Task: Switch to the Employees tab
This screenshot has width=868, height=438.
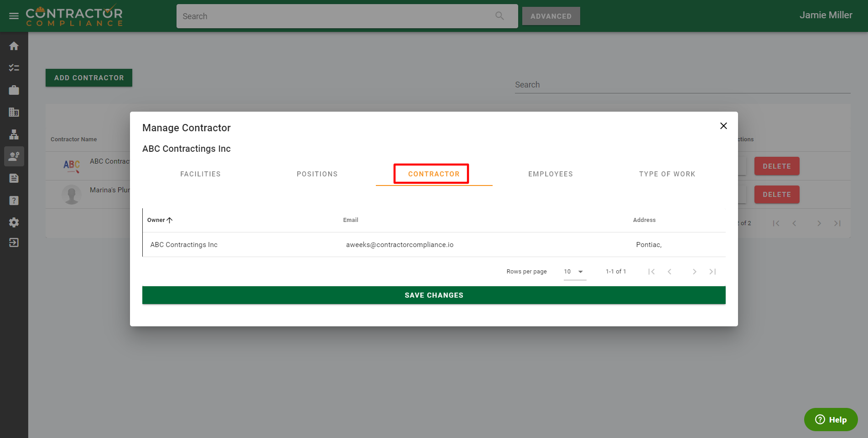Action: coord(551,174)
